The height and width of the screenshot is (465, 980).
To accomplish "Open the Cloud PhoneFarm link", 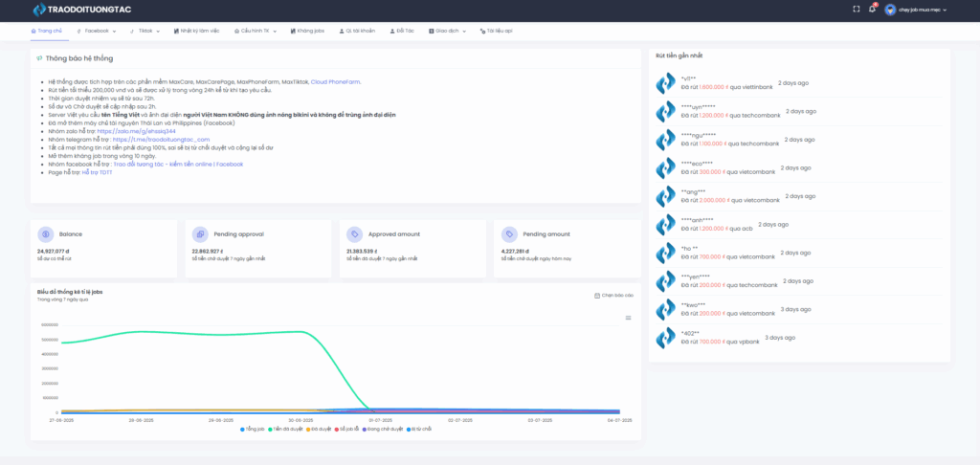I will tap(336, 82).
